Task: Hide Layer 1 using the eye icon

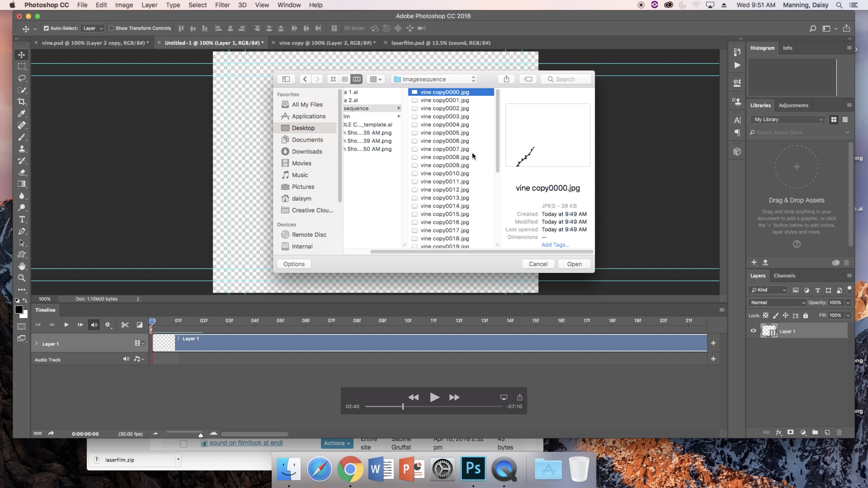Action: point(753,331)
